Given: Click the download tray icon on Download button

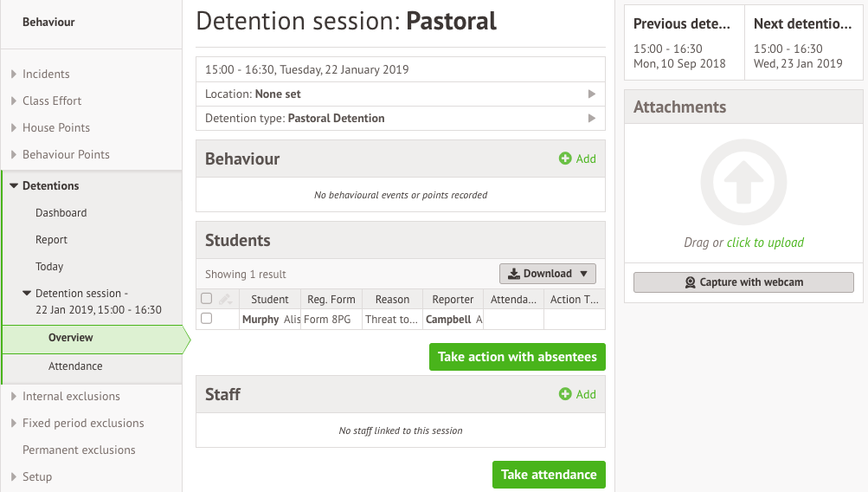Looking at the screenshot, I should point(514,274).
